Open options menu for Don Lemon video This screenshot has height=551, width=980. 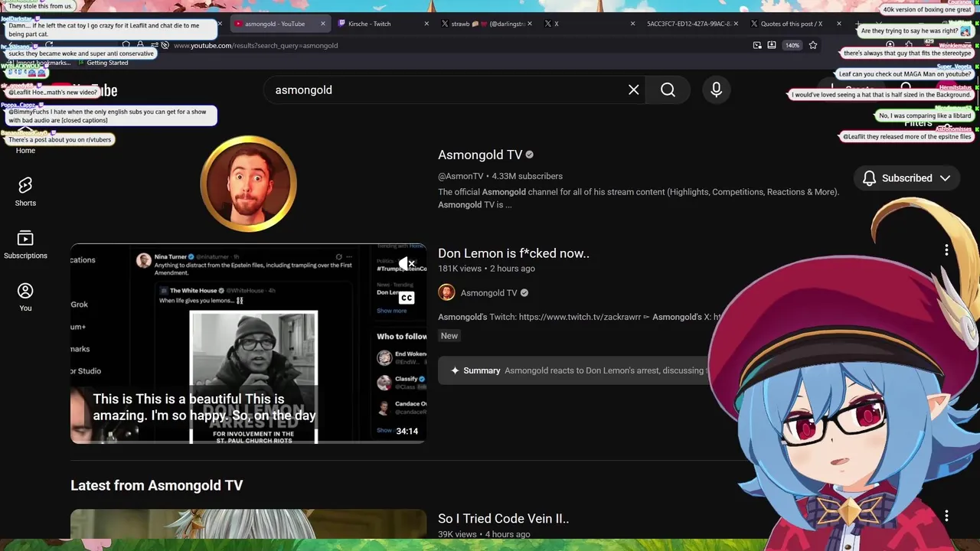(946, 250)
